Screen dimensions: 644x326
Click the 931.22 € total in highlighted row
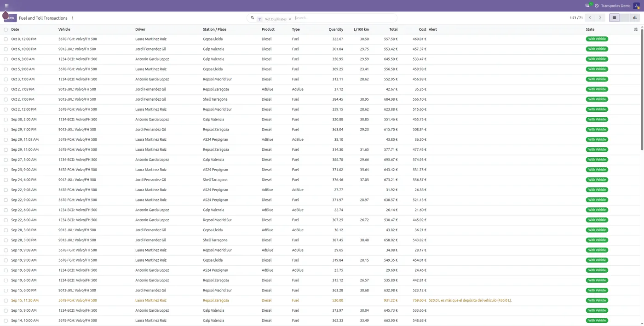(x=390, y=300)
